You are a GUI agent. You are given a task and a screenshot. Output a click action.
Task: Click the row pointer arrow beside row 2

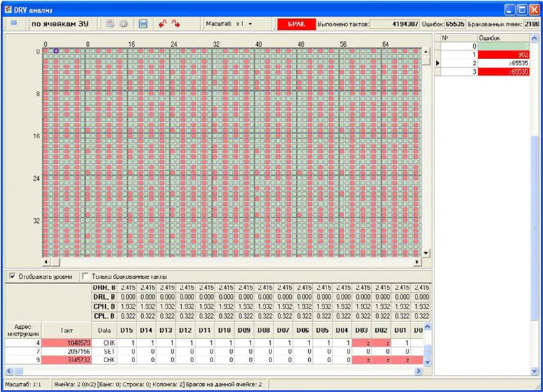(438, 63)
